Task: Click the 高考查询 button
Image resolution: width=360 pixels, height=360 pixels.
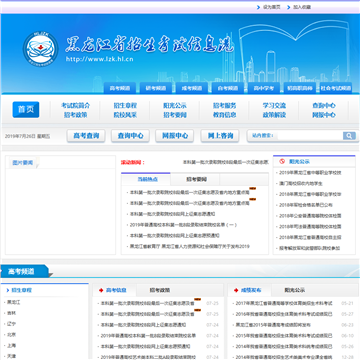Action: tap(86, 136)
